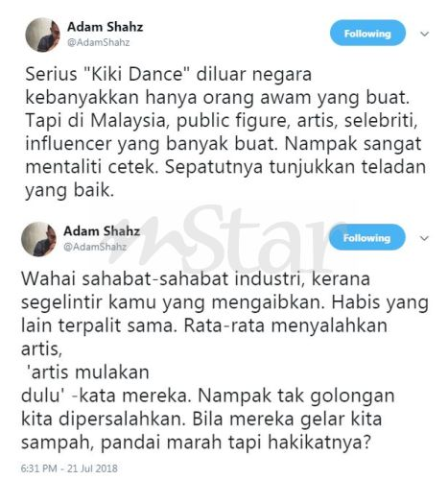Click Adam Shahz name on the second tweet
Image resolution: width=448 pixels, height=480 pixels.
102,231
